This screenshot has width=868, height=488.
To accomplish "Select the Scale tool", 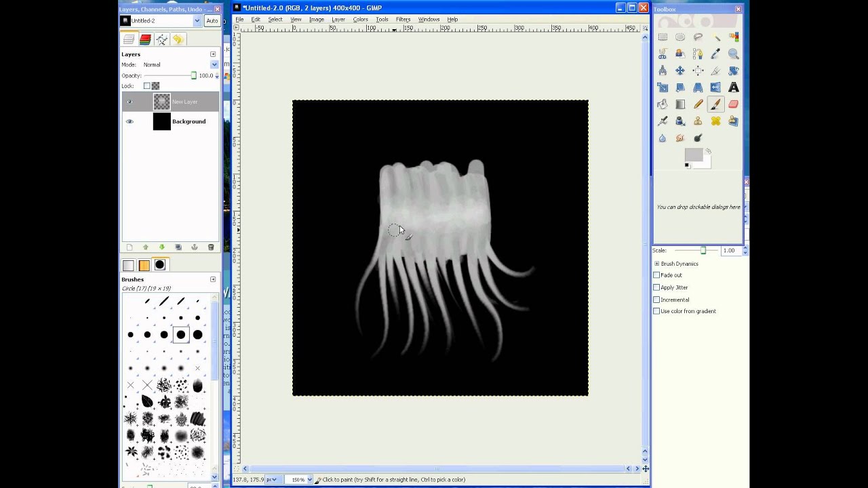I will (x=663, y=87).
